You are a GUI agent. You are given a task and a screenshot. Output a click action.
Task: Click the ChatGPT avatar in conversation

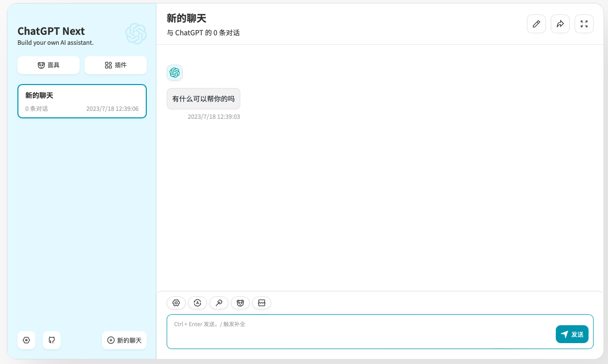click(175, 73)
